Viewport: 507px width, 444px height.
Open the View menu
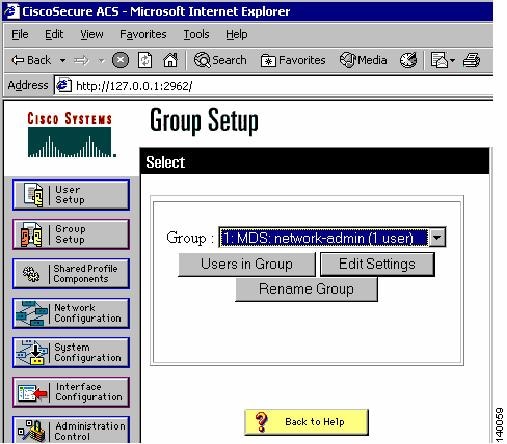(92, 34)
